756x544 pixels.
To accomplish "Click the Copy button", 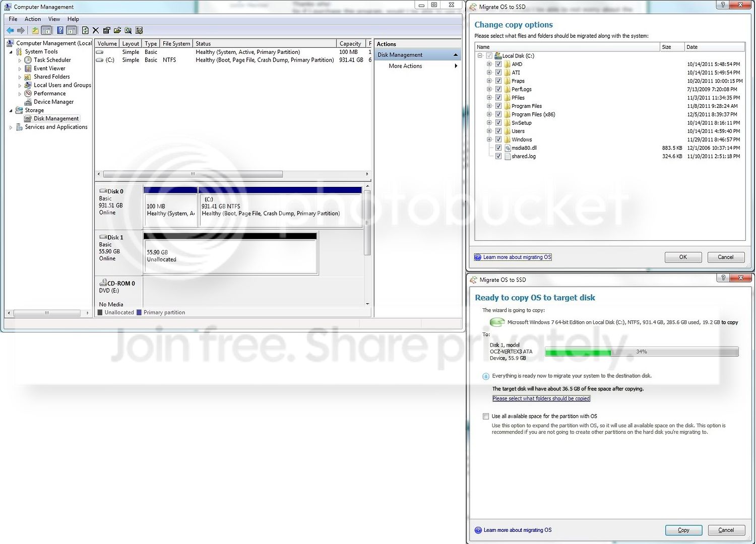I will [x=683, y=530].
